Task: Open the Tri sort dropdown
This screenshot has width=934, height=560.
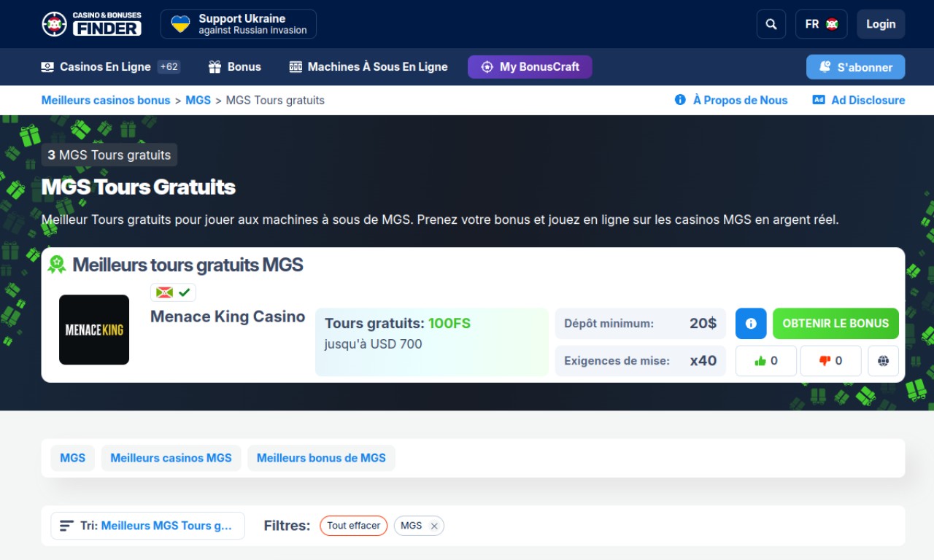Action: point(147,526)
